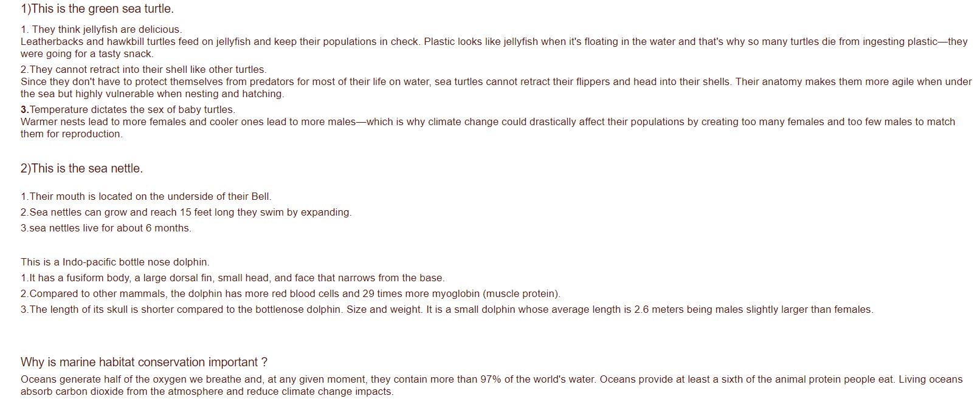Image resolution: width=980 pixels, height=410 pixels.
Task: Click 'them for reproduction' text
Action: [x=71, y=134]
